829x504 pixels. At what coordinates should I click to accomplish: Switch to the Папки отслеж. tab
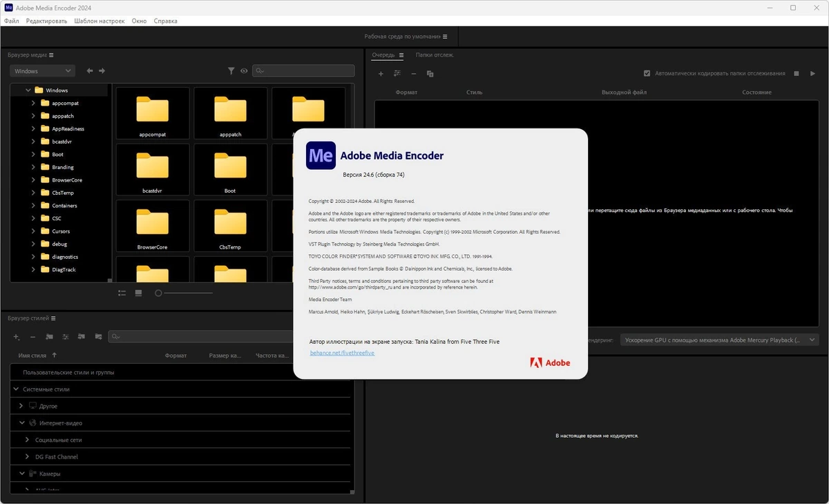[x=435, y=55]
